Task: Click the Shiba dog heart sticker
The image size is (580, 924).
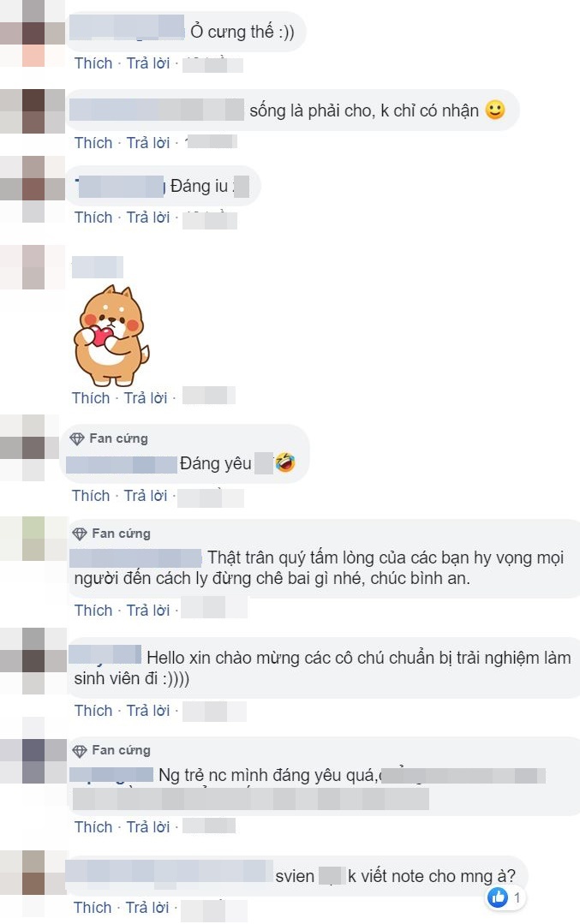Action: 111,335
